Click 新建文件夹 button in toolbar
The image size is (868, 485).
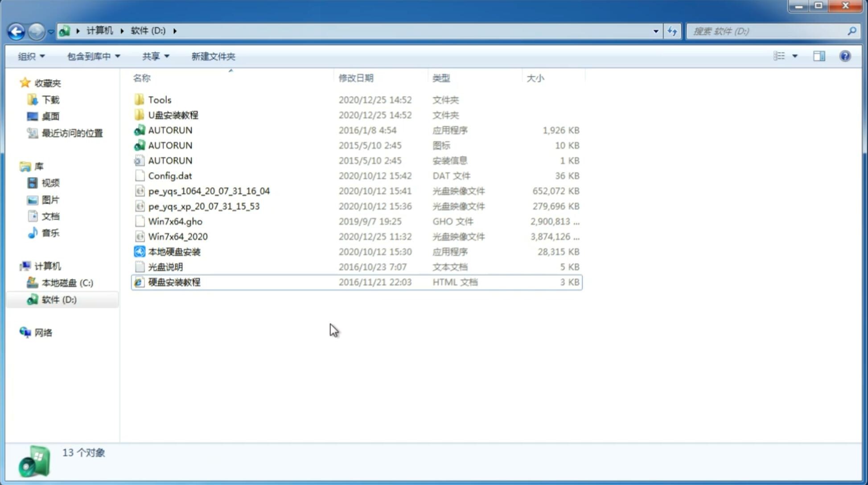click(214, 56)
